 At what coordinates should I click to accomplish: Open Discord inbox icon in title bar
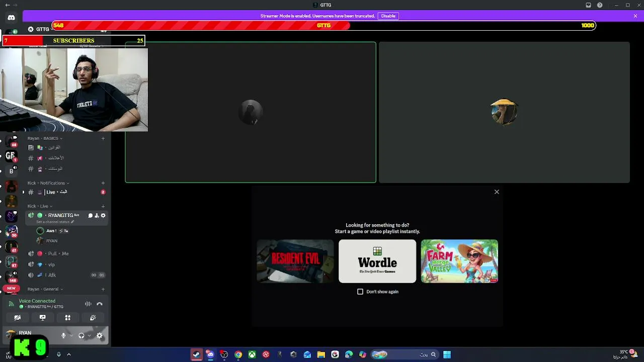click(x=588, y=5)
